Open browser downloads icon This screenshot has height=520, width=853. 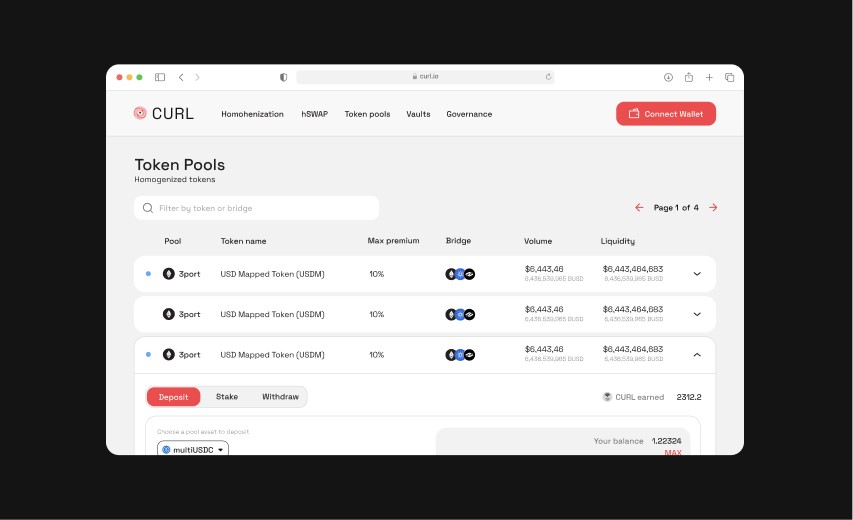(669, 77)
